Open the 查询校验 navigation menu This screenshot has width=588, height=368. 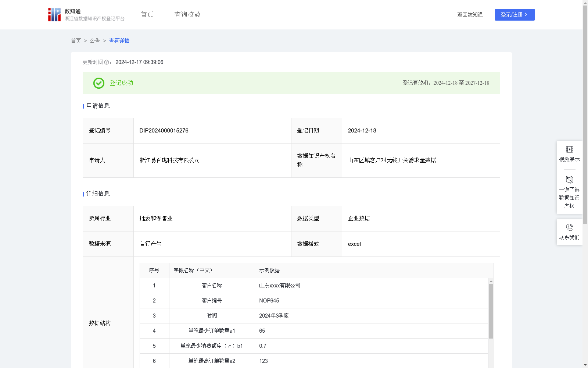[x=187, y=15]
